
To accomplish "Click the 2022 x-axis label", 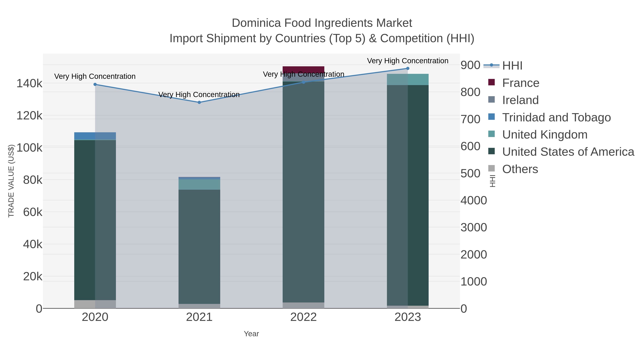I will 304,317.
